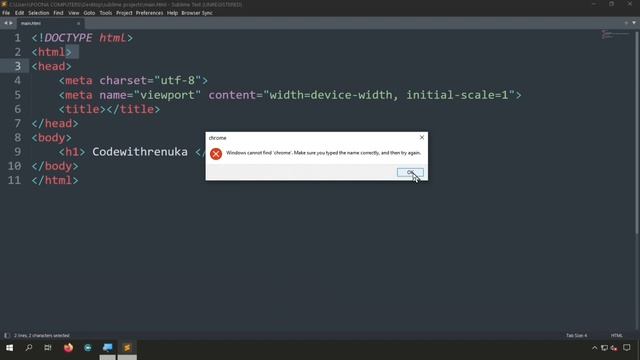Open Windows taskbar search
This screenshot has height=360, width=640.
point(29,348)
